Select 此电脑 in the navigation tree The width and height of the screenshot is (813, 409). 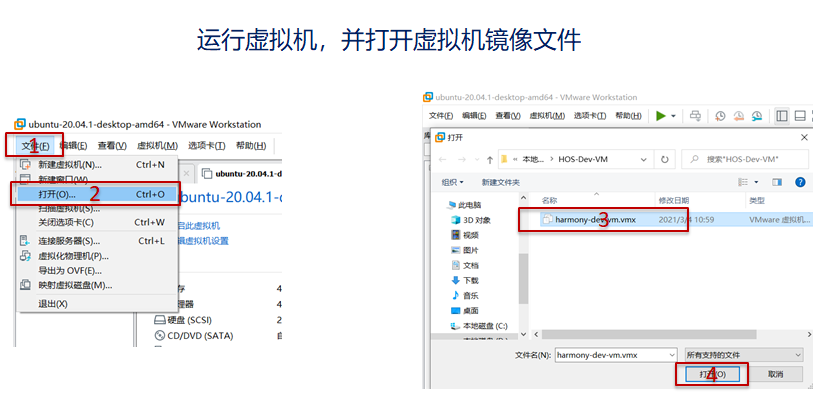click(465, 205)
